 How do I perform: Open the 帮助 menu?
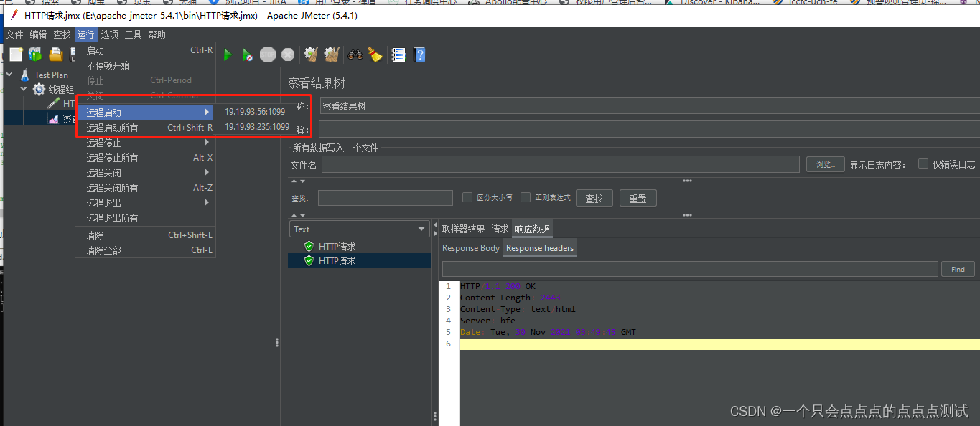click(x=157, y=34)
